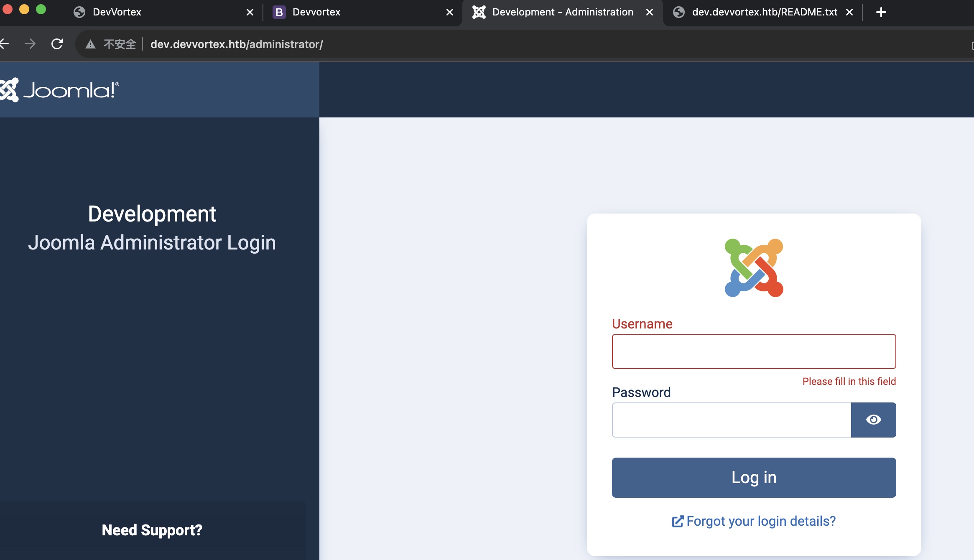Open a new browser tab
The height and width of the screenshot is (560, 974).
click(881, 12)
